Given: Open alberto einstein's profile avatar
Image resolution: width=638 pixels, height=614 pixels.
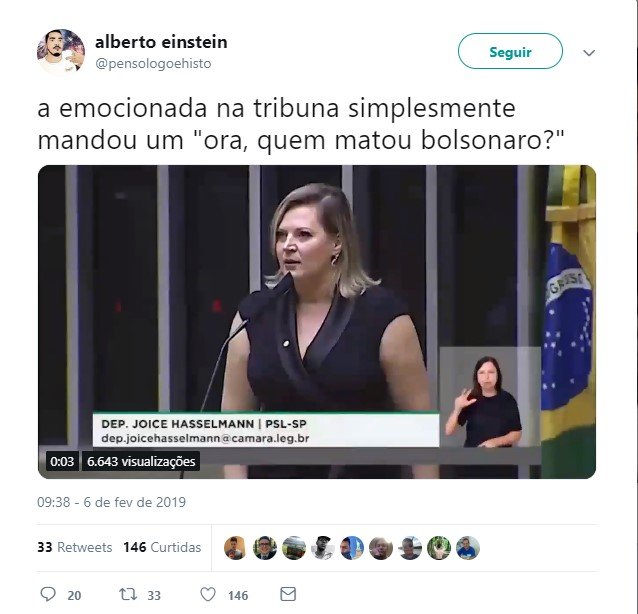Looking at the screenshot, I should [x=61, y=52].
